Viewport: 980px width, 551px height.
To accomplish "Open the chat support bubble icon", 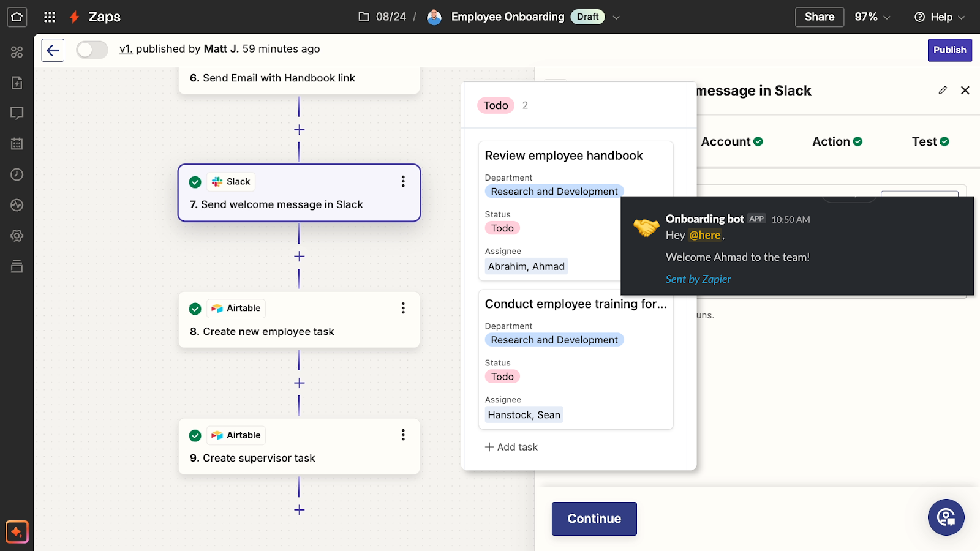I will [946, 517].
